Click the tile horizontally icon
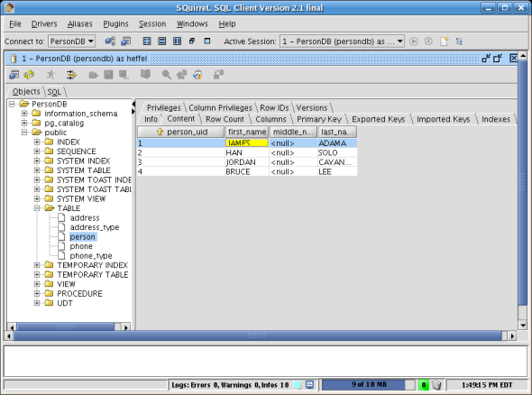 pos(162,41)
